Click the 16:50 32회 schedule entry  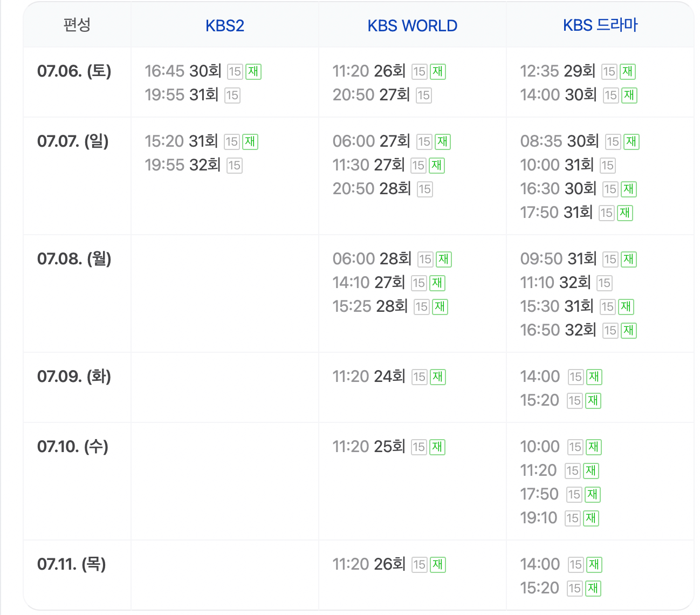[559, 330]
